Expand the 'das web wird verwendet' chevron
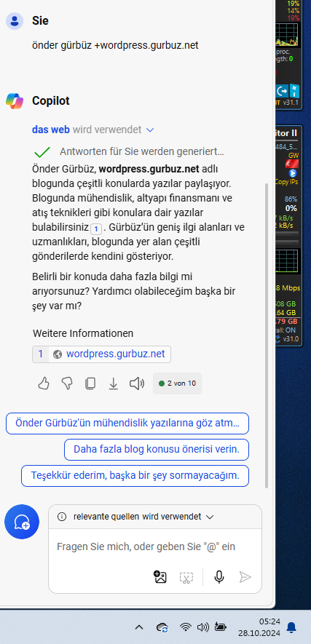The image size is (311, 644). pos(150,130)
